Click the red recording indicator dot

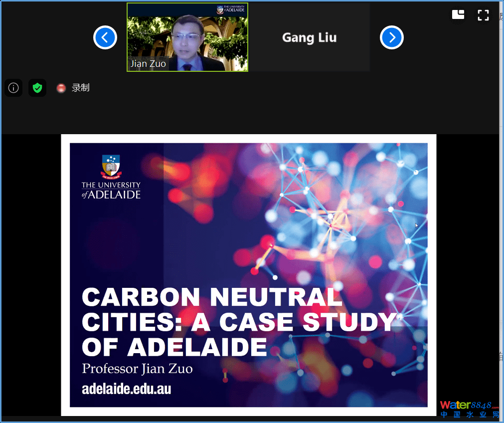[61, 88]
